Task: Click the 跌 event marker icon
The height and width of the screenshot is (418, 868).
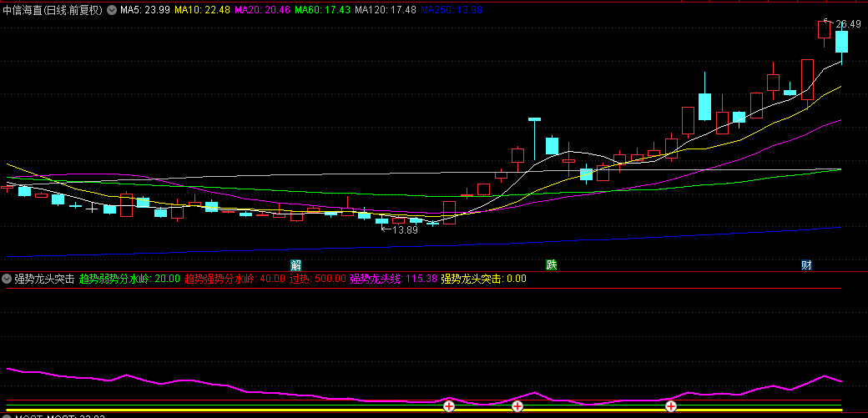Action: pyautogui.click(x=552, y=264)
